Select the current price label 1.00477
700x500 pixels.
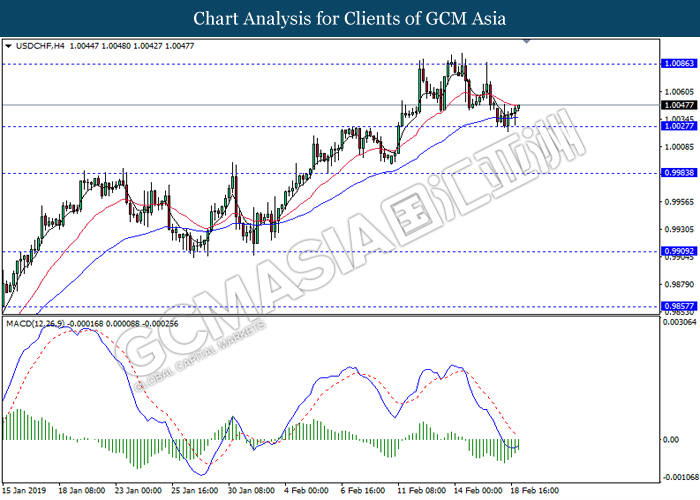click(679, 105)
